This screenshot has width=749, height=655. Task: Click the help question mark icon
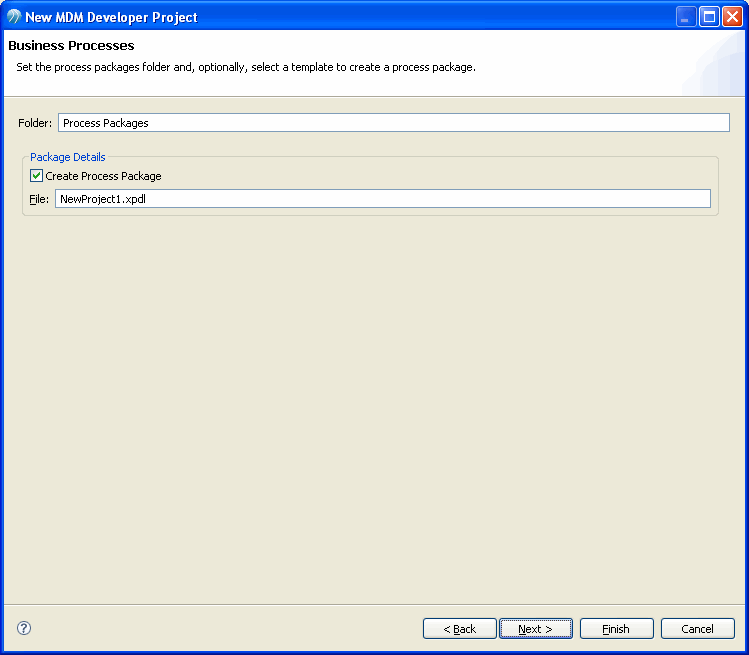(24, 628)
